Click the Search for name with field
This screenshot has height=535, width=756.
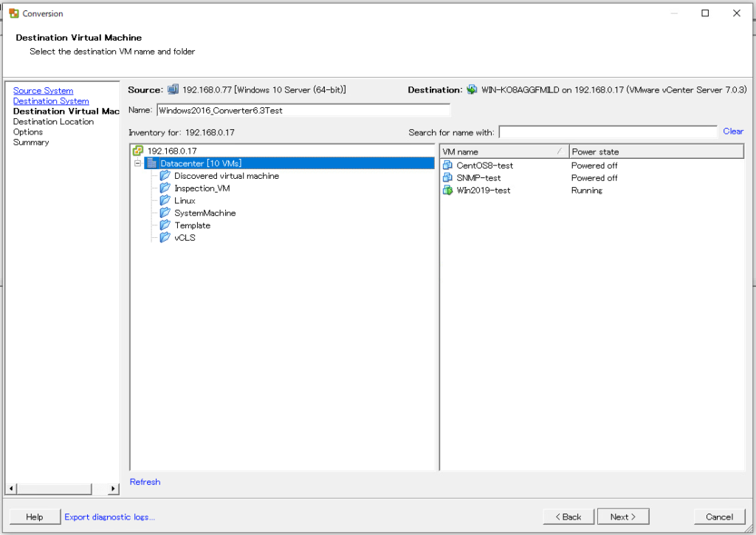coord(608,132)
